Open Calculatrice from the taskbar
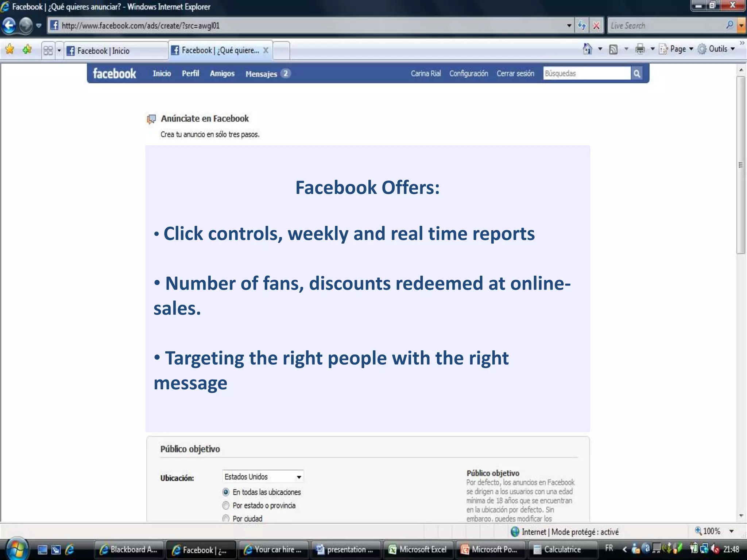 click(x=562, y=549)
